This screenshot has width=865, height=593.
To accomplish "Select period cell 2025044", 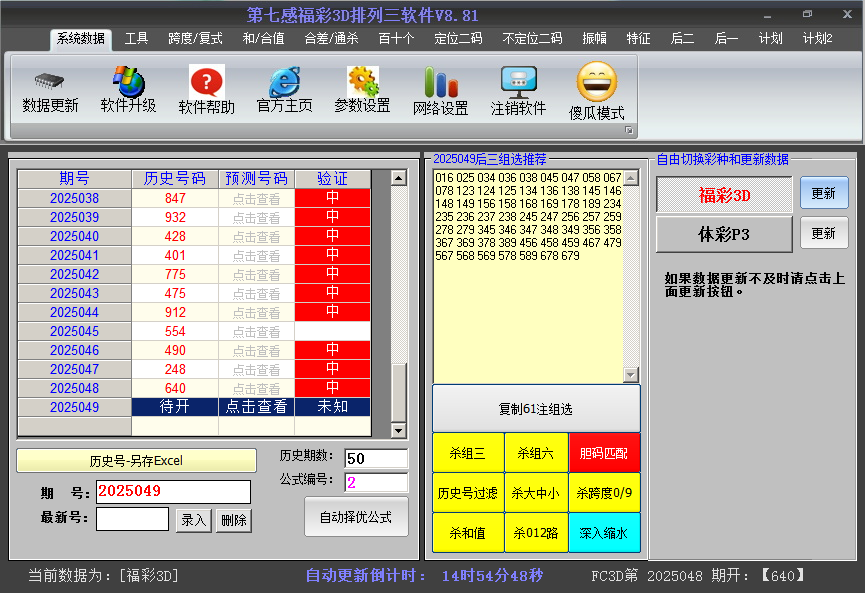I will (74, 312).
